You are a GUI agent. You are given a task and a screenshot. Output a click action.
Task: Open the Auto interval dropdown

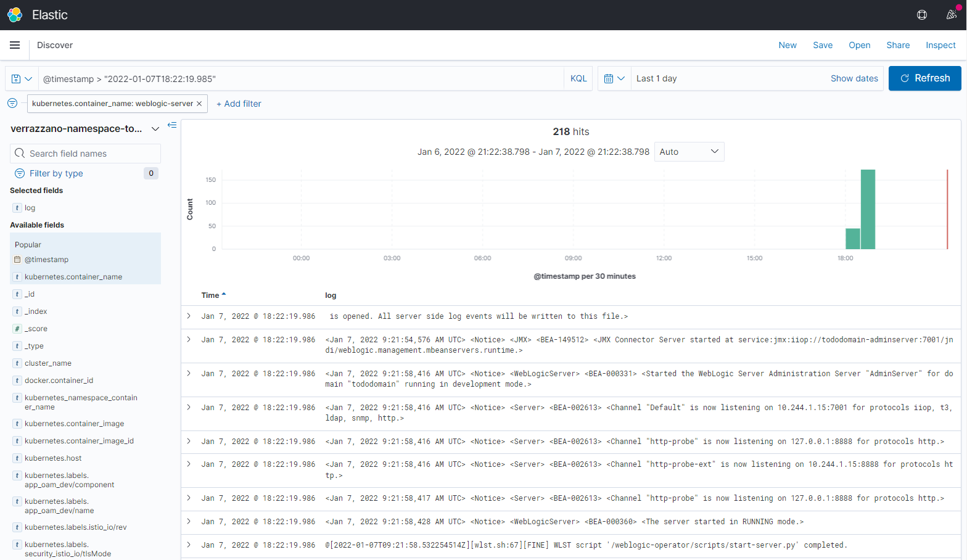[689, 152]
